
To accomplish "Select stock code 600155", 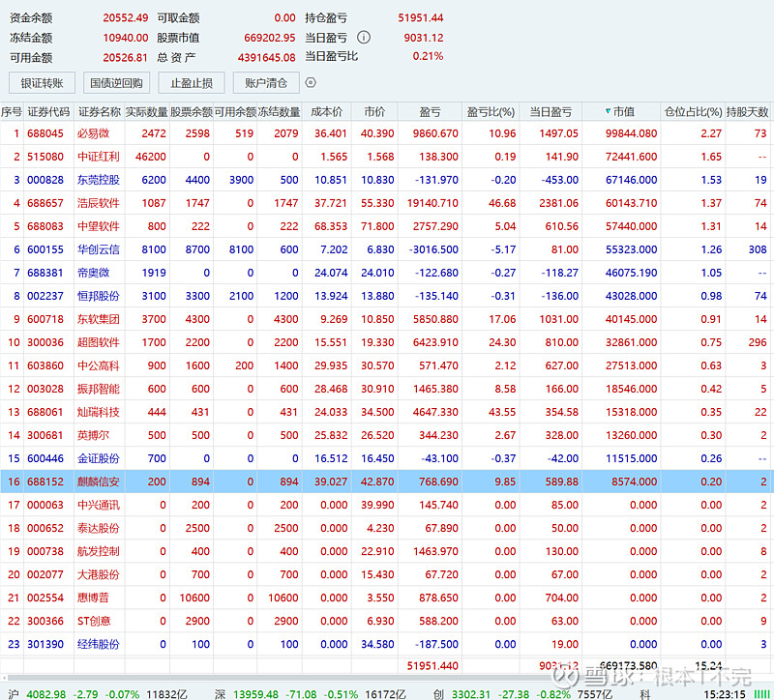I will coord(45,249).
